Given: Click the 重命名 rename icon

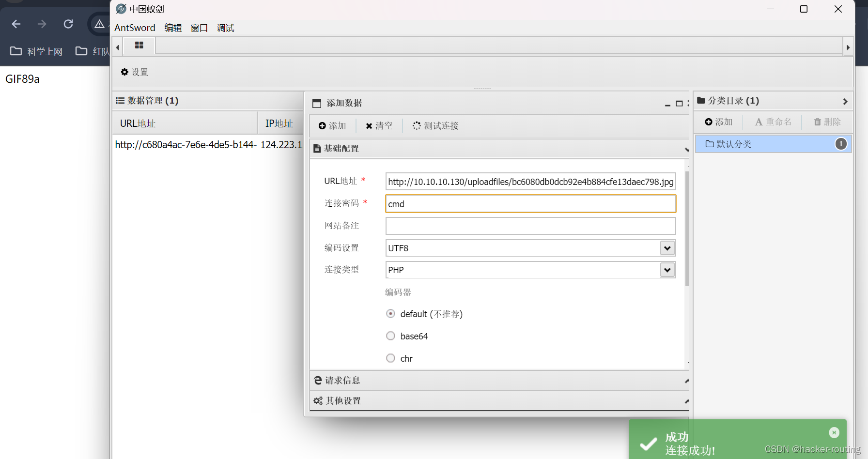Looking at the screenshot, I should [759, 122].
